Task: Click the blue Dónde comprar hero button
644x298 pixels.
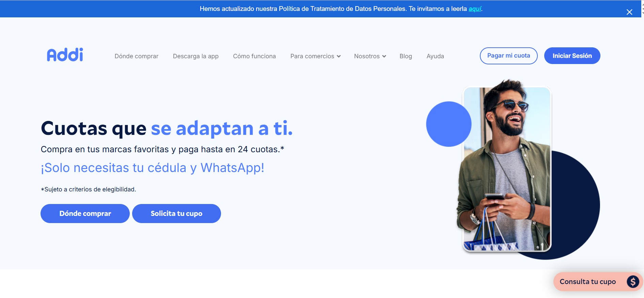Action: tap(85, 214)
